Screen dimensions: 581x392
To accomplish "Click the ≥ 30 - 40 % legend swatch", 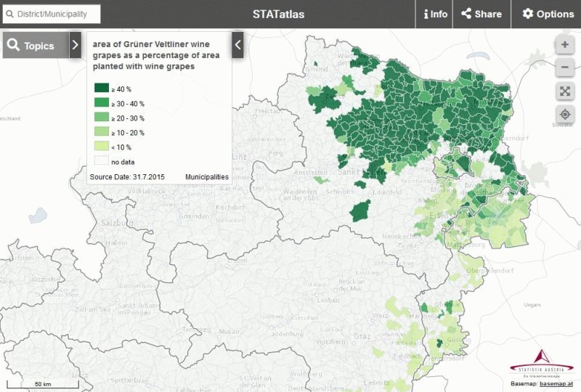I will pyautogui.click(x=100, y=103).
